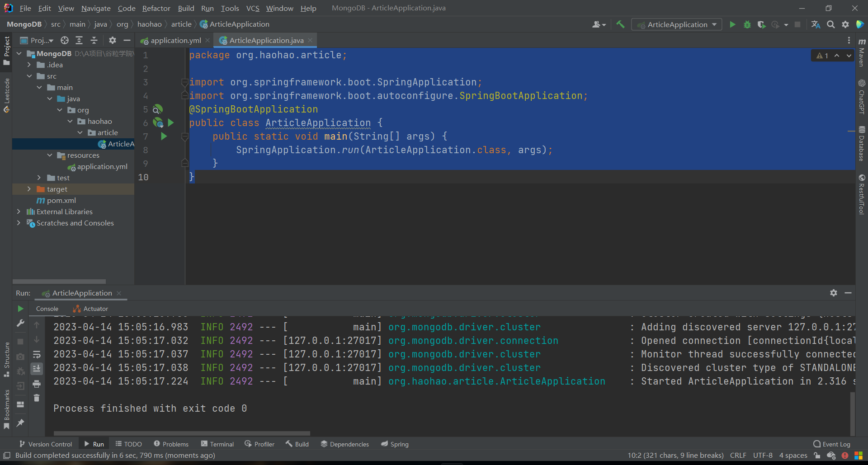Close the ArticleApplication.java editor tab

310,40
